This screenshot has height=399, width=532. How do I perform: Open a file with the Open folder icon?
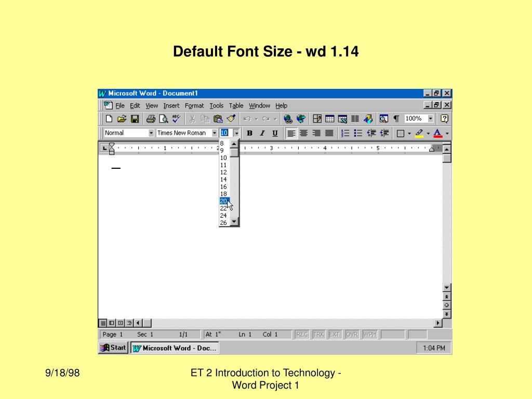122,119
